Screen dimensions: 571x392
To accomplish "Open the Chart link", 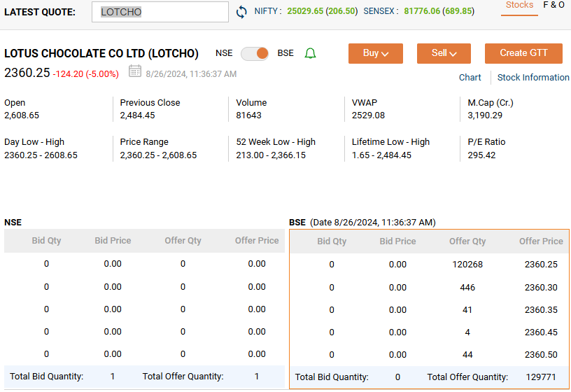I will (x=470, y=77).
